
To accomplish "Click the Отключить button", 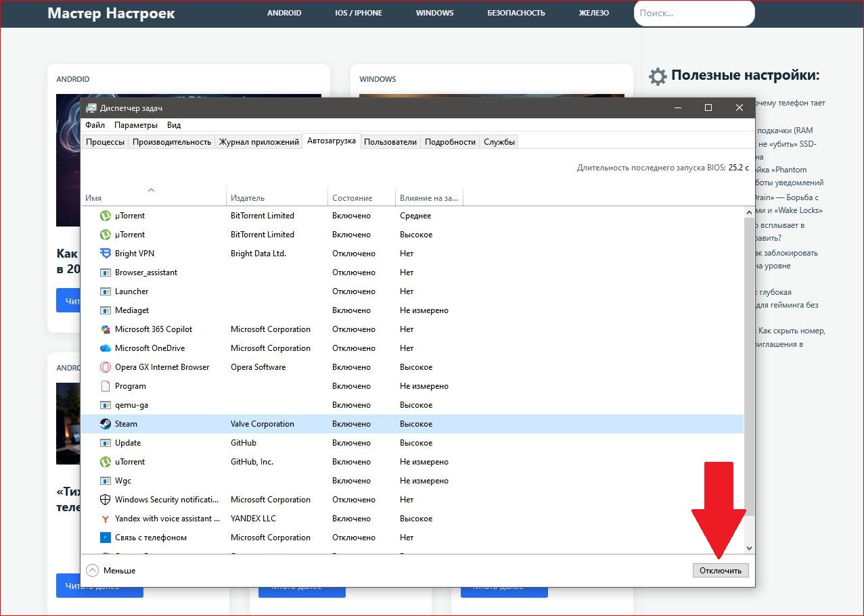I will tap(721, 571).
